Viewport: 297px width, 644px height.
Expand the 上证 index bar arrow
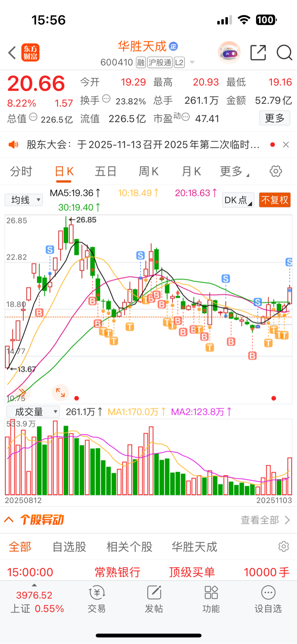[x=34, y=585]
